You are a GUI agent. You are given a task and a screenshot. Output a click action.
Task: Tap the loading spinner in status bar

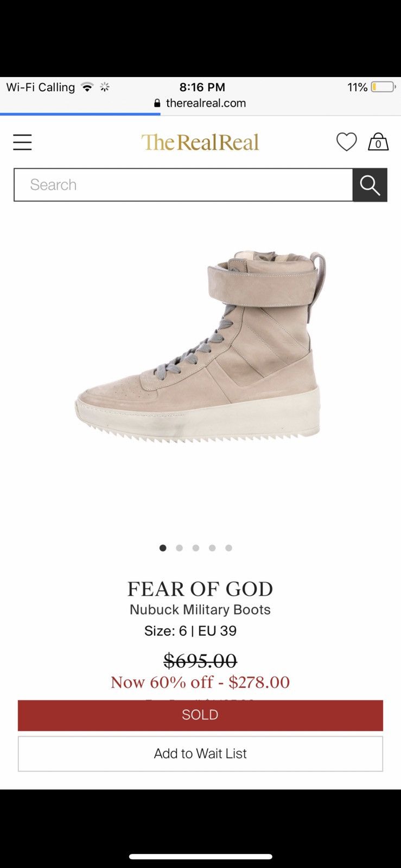point(105,87)
